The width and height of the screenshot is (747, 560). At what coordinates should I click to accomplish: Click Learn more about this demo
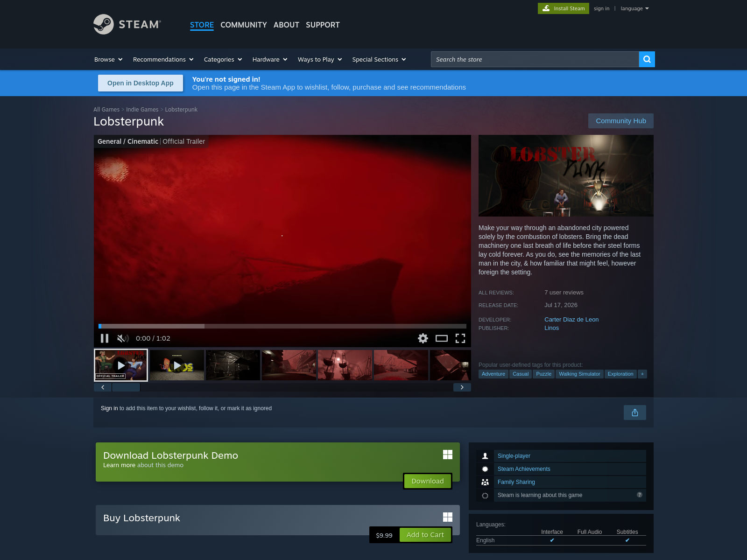pyautogui.click(x=119, y=465)
